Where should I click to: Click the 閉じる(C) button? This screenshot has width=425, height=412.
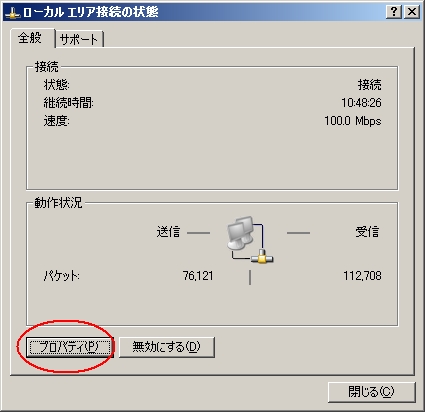372,392
